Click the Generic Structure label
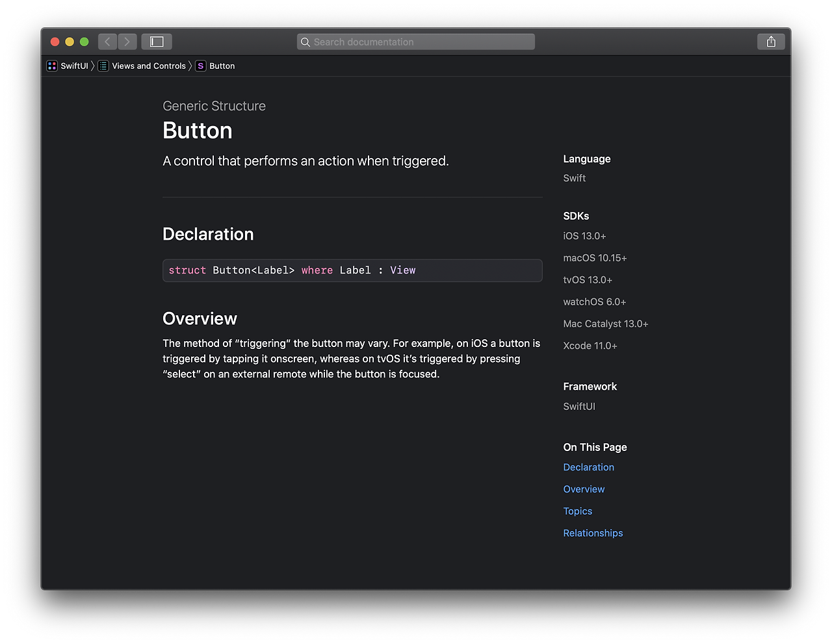 point(214,106)
